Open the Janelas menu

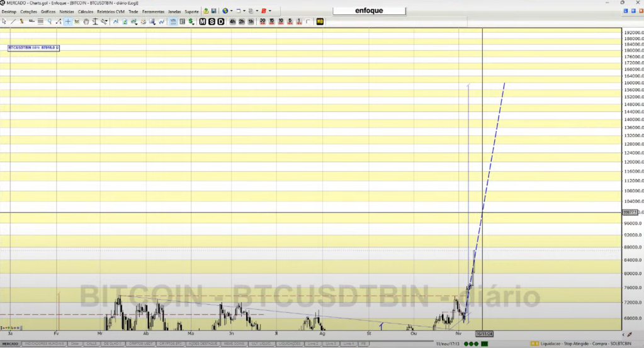(174, 11)
